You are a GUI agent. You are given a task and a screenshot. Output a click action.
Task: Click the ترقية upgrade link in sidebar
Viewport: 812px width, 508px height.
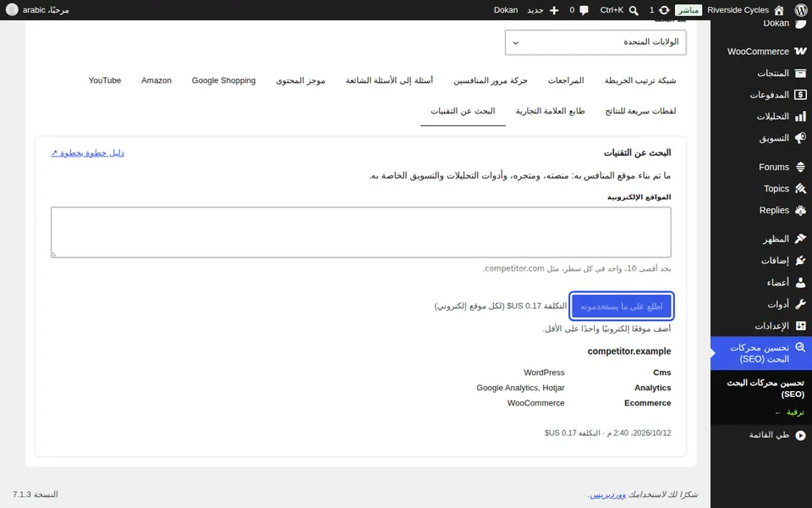790,412
